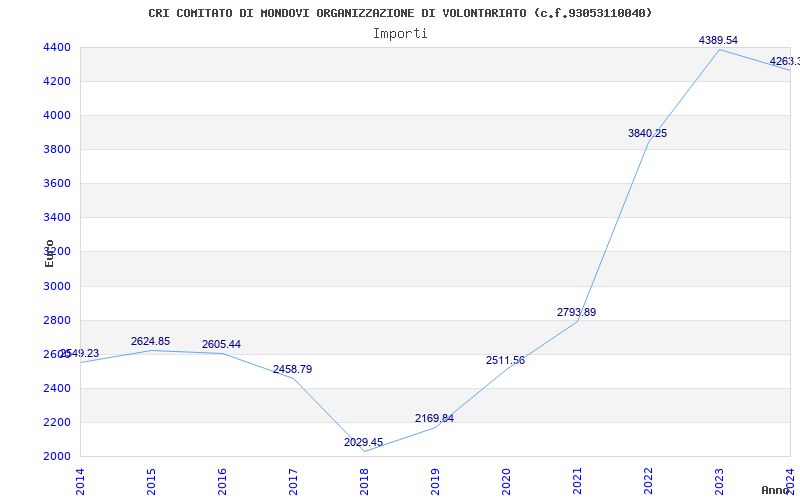Click the y-axis tick 3000

(x=57, y=286)
